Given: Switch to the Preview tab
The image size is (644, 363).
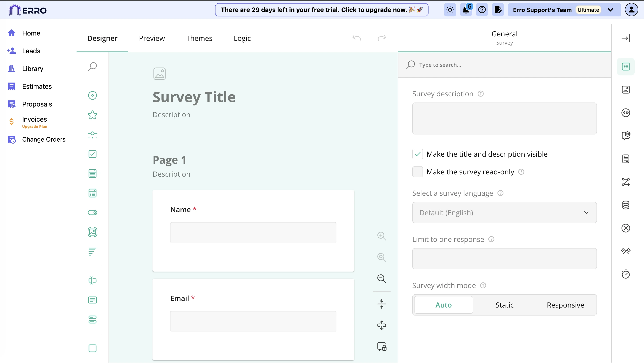Looking at the screenshot, I should pyautogui.click(x=152, y=38).
